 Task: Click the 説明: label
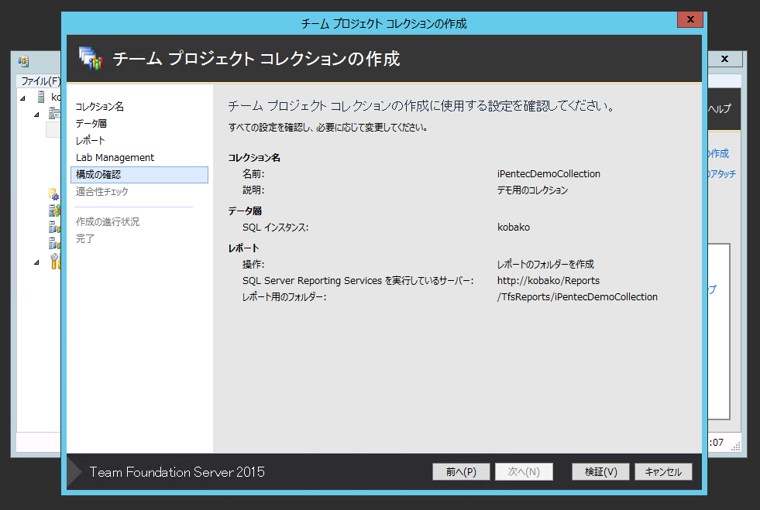(253, 190)
